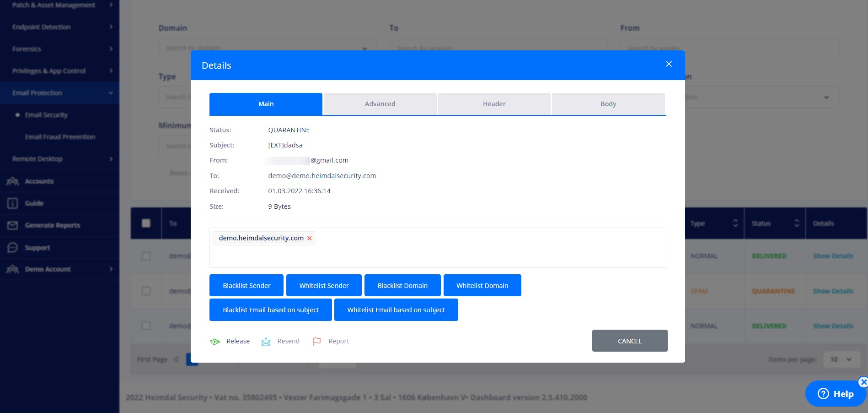The image size is (868, 413).
Task: Show Details for the first DELIVERED row
Action: pyautogui.click(x=833, y=256)
